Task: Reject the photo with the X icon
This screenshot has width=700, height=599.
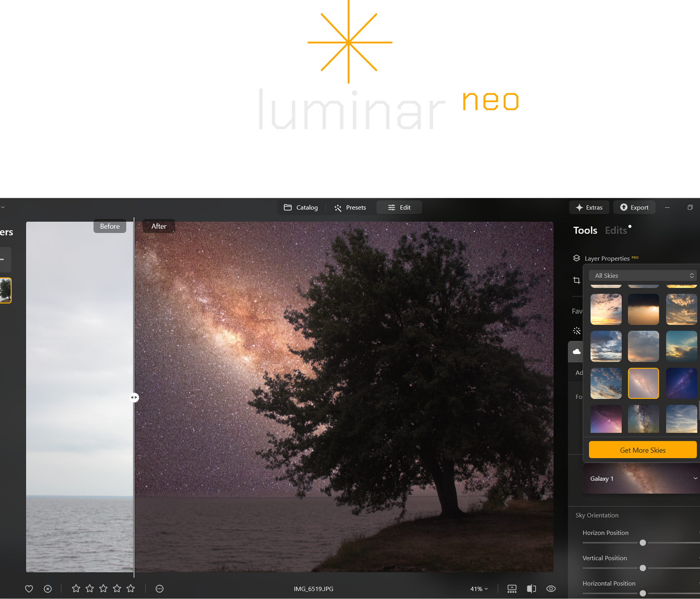Action: click(48, 589)
